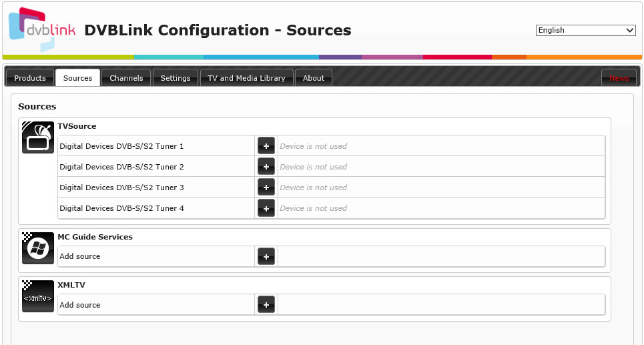Open the Channels tab
Screen dimensions: 644x345
click(x=127, y=77)
